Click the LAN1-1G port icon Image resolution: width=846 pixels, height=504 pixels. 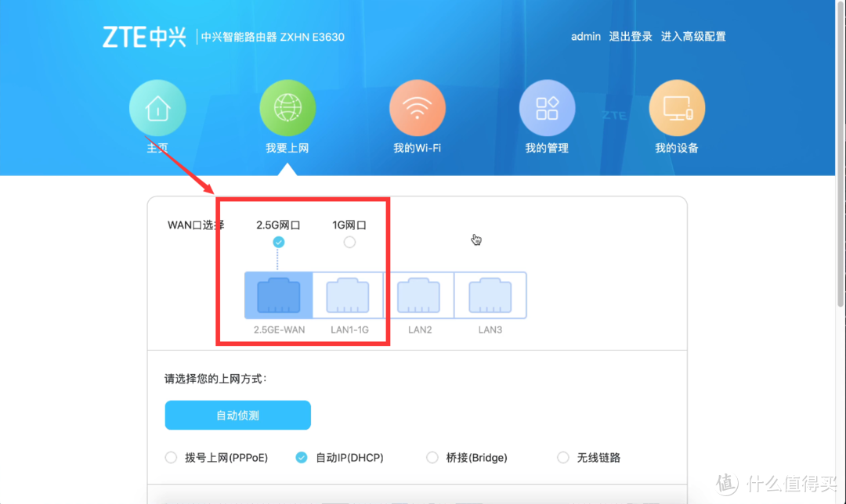tap(349, 295)
